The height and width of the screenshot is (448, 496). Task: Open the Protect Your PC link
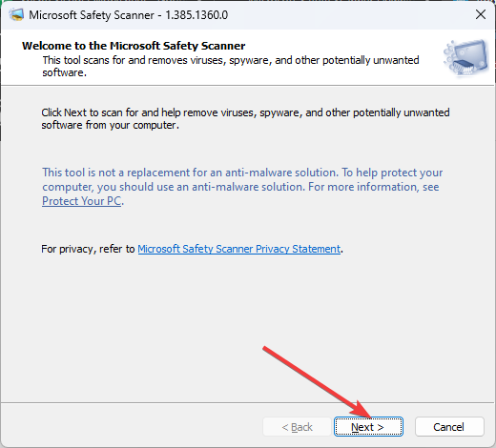[82, 201]
